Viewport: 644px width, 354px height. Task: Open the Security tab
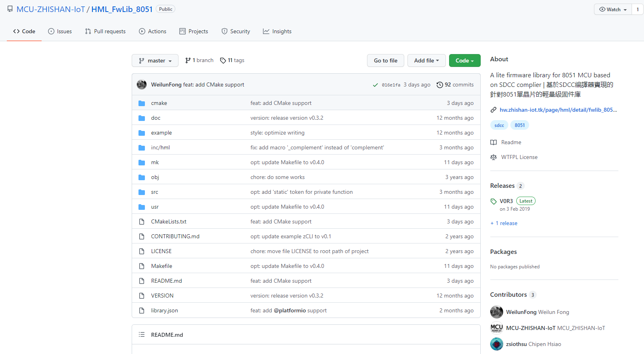(236, 31)
